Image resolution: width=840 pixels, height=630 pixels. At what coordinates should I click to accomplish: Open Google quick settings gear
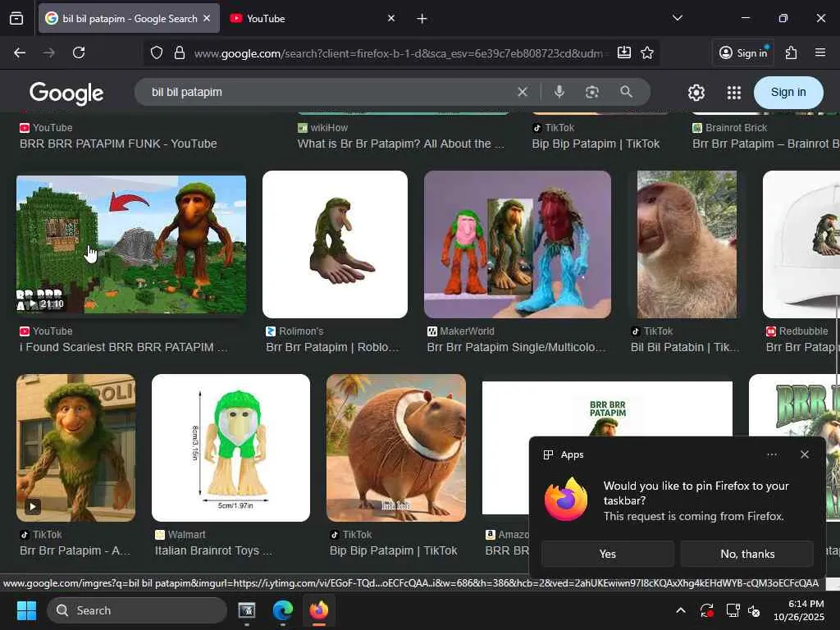pyautogui.click(x=696, y=93)
